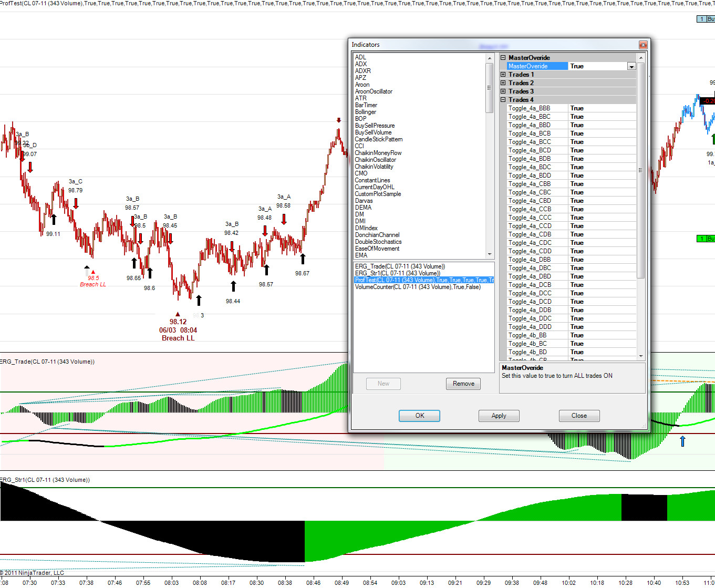Click the available indicators list scrollbar thumb

coord(490,88)
